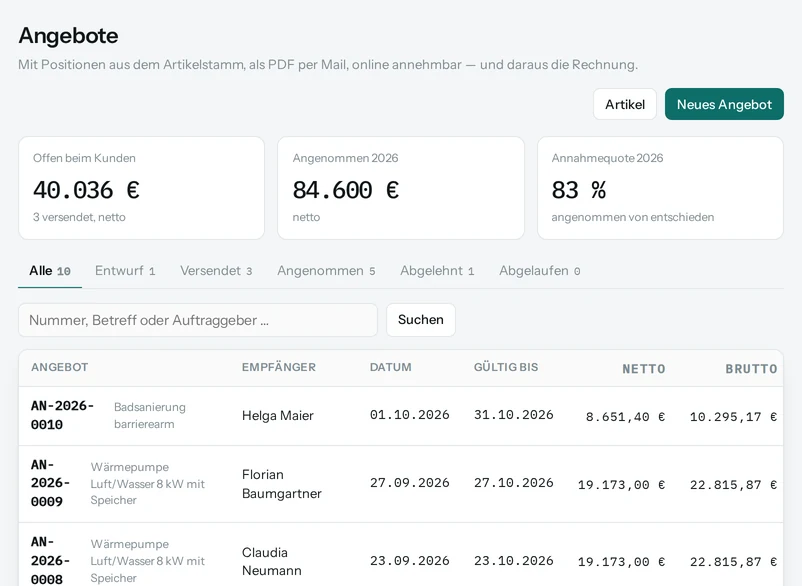Open the Abgelaufen tab

point(539,271)
